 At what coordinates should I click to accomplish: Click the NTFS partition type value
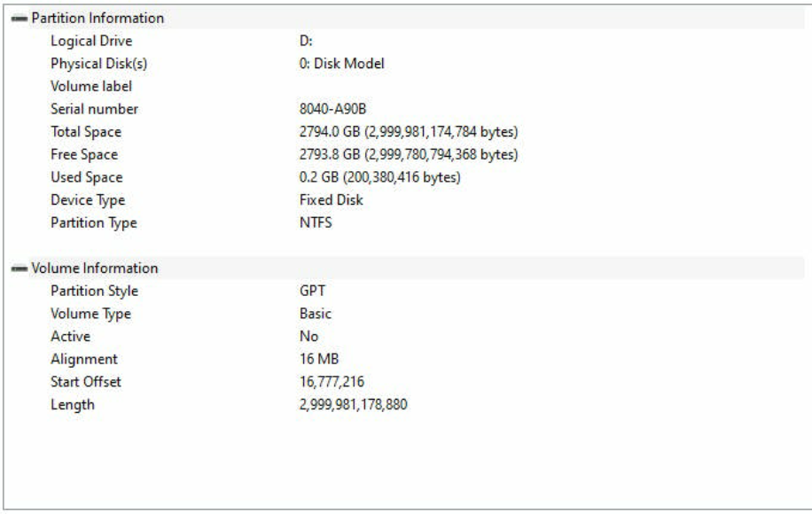click(316, 223)
